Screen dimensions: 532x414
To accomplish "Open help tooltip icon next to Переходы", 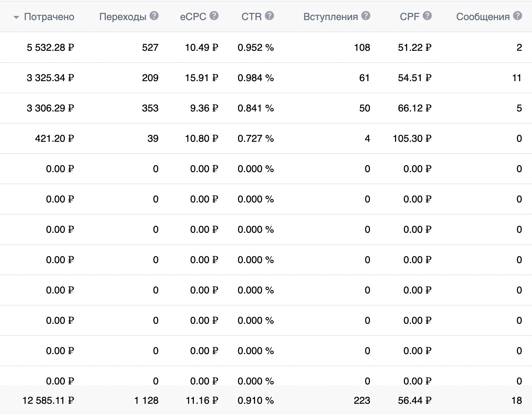I will click(x=154, y=16).
